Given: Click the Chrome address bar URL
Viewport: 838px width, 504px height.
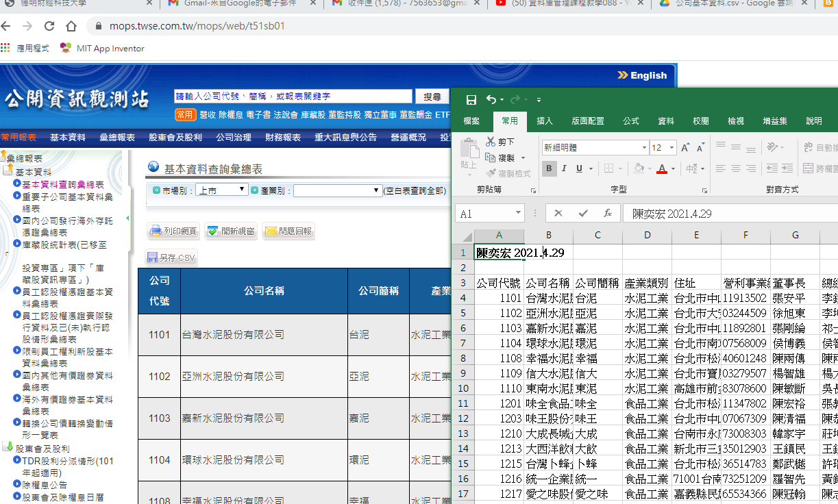Looking at the screenshot, I should click(197, 27).
